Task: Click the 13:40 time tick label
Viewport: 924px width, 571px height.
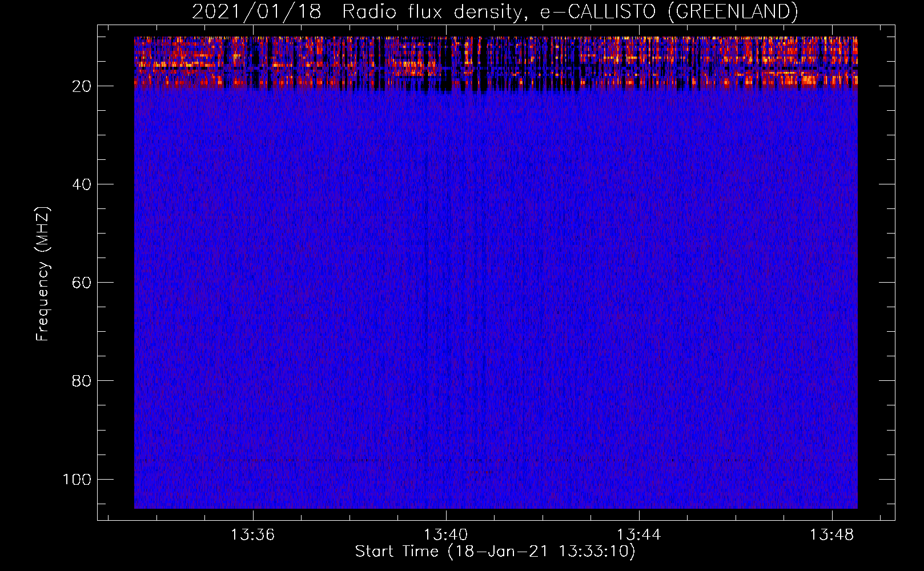Action: 445,534
